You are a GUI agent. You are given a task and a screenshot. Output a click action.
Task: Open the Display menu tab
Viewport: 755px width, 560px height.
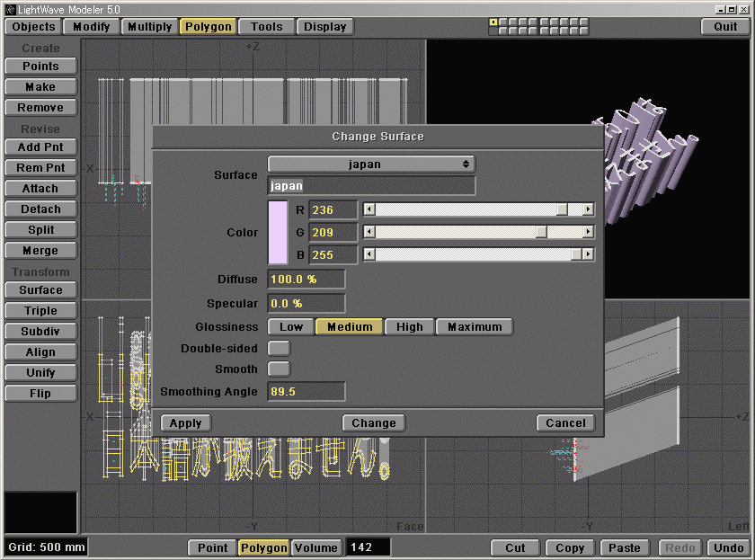click(x=325, y=27)
